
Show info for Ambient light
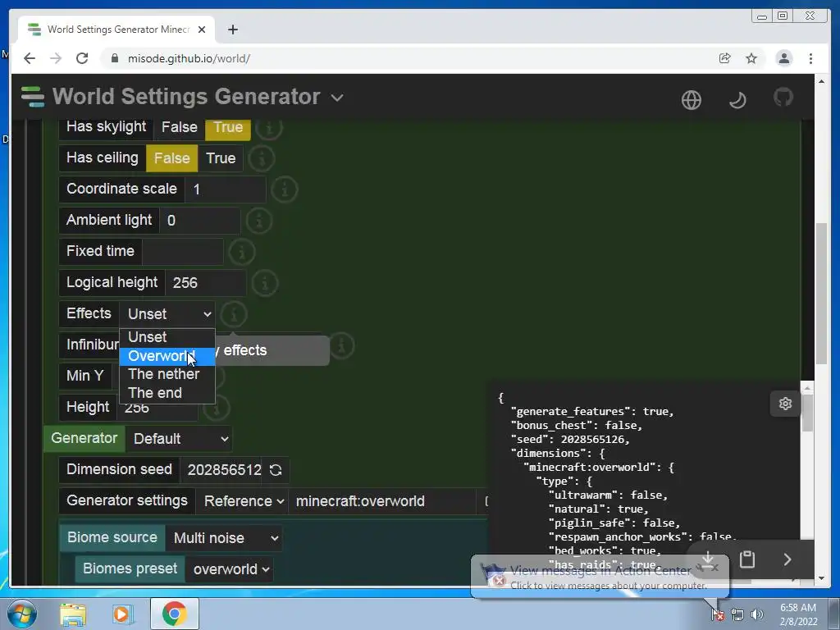click(259, 220)
